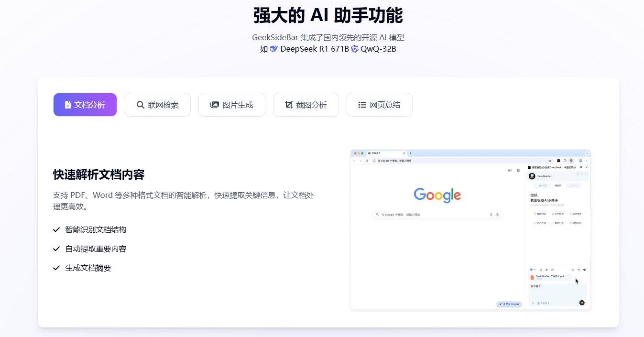The width and height of the screenshot is (644, 337).
Task: Switch to the 联网检索 tab
Action: click(x=158, y=105)
